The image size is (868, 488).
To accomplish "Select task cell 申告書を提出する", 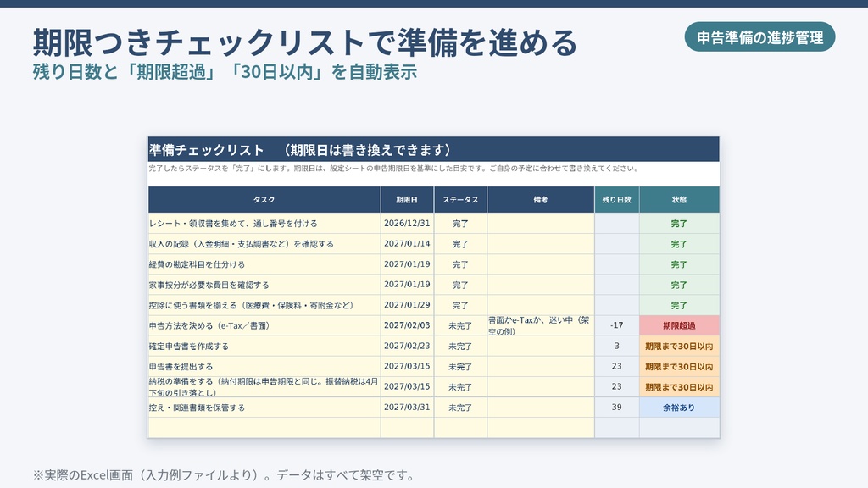I will [264, 367].
